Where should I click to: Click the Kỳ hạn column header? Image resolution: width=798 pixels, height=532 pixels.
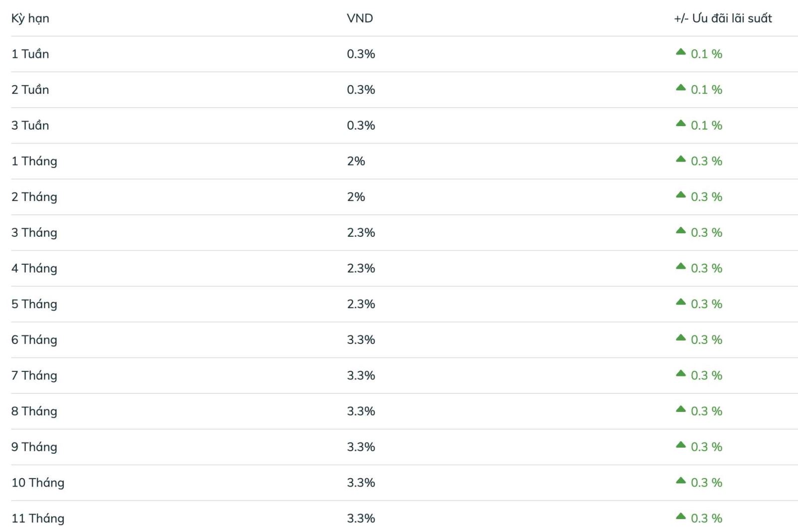pos(30,18)
